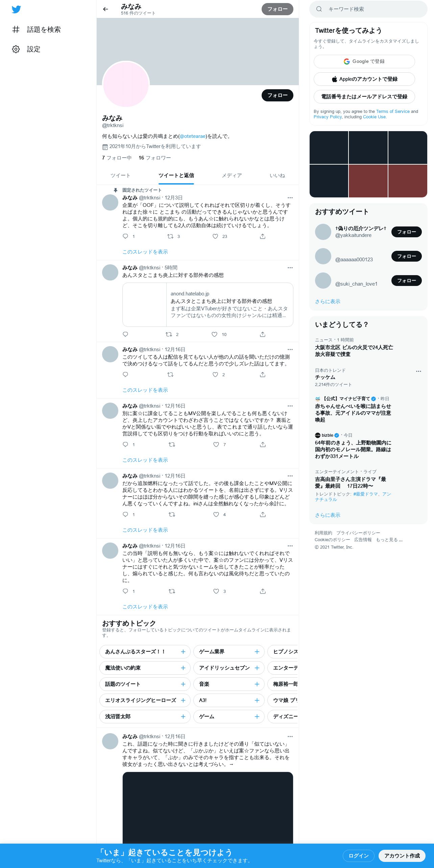Reply to the pinned 12月3日 tweet
Screen dimensions: 434x868
click(x=125, y=236)
